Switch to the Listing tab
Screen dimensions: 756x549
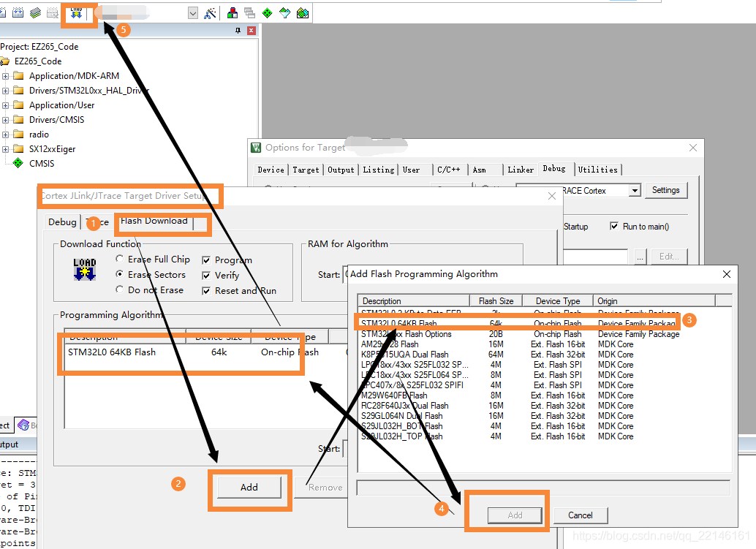pyautogui.click(x=379, y=170)
